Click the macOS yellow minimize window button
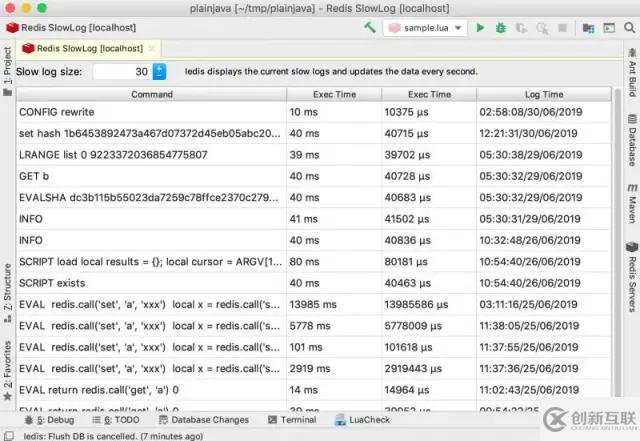 26,8
